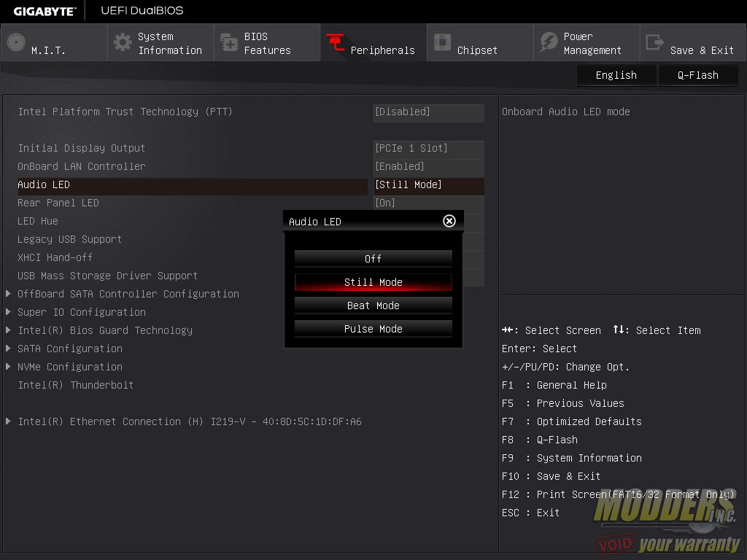The image size is (747, 560).
Task: Switch to Save & Exit tab
Action: [693, 43]
